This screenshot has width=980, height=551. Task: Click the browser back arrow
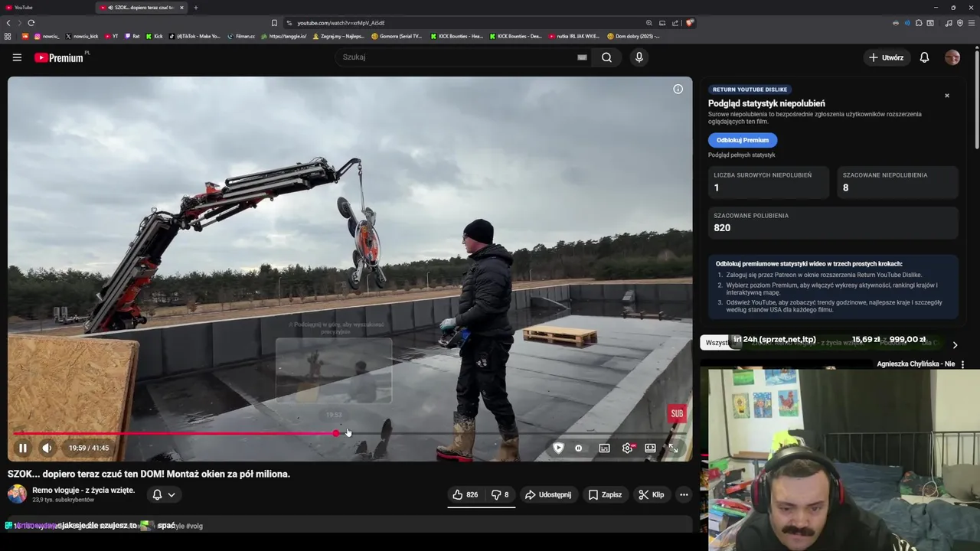pyautogui.click(x=8, y=23)
